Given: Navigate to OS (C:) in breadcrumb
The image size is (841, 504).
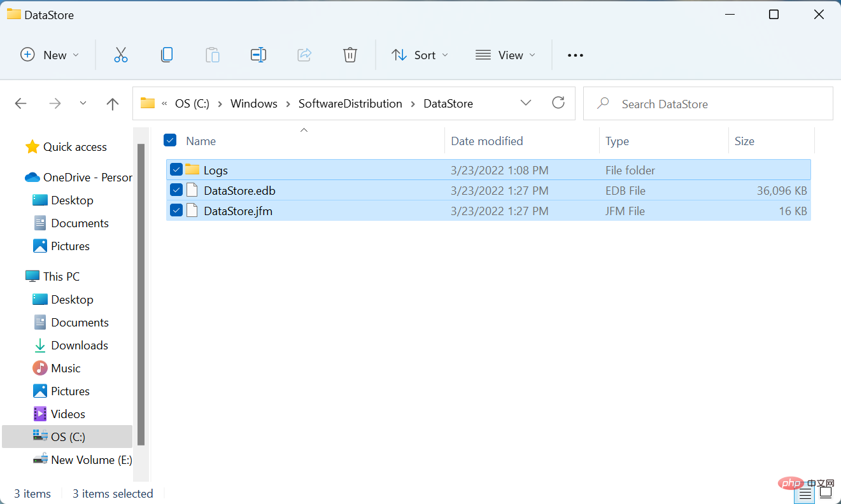Looking at the screenshot, I should [x=192, y=104].
